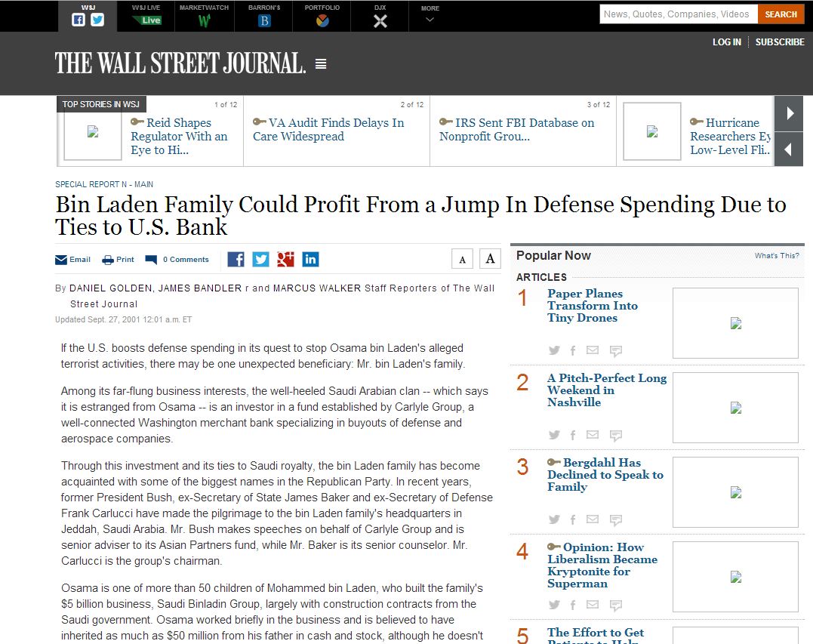The width and height of the screenshot is (813, 644).
Task: Open the hamburger sections menu beside WSJ logo
Action: (321, 63)
